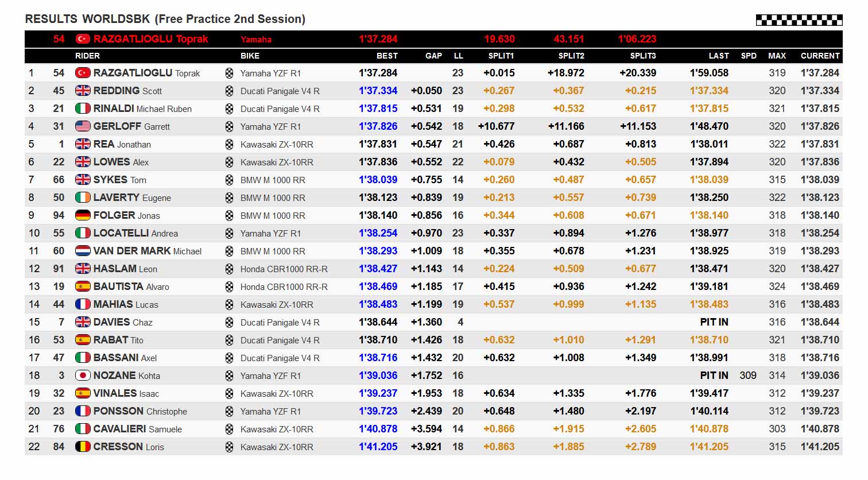This screenshot has width=868, height=480.
Task: Click the LL column header
Action: click(x=458, y=56)
